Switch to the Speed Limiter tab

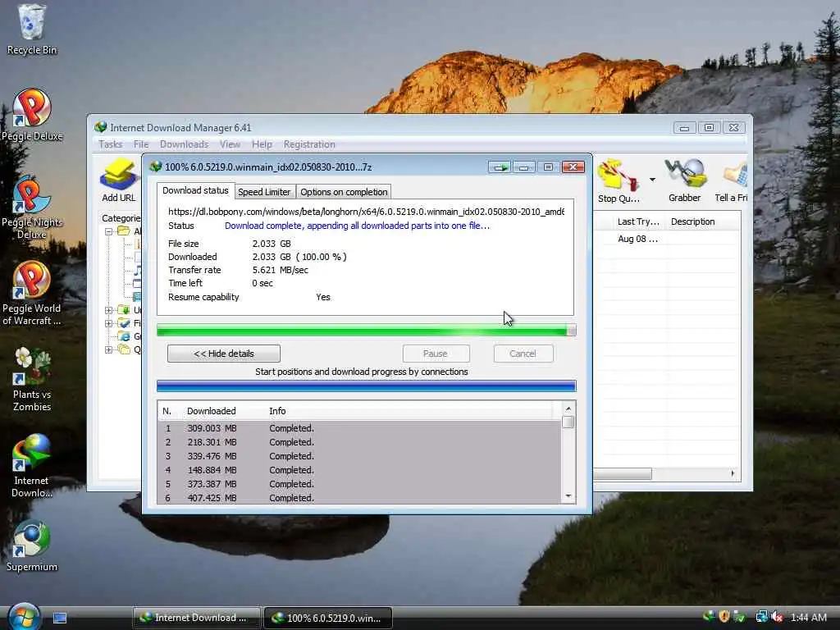[x=264, y=192]
